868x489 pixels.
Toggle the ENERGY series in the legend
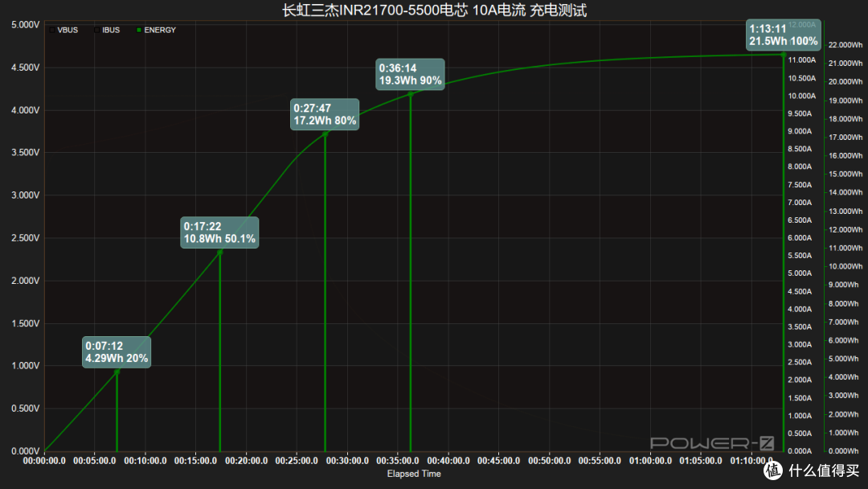156,30
